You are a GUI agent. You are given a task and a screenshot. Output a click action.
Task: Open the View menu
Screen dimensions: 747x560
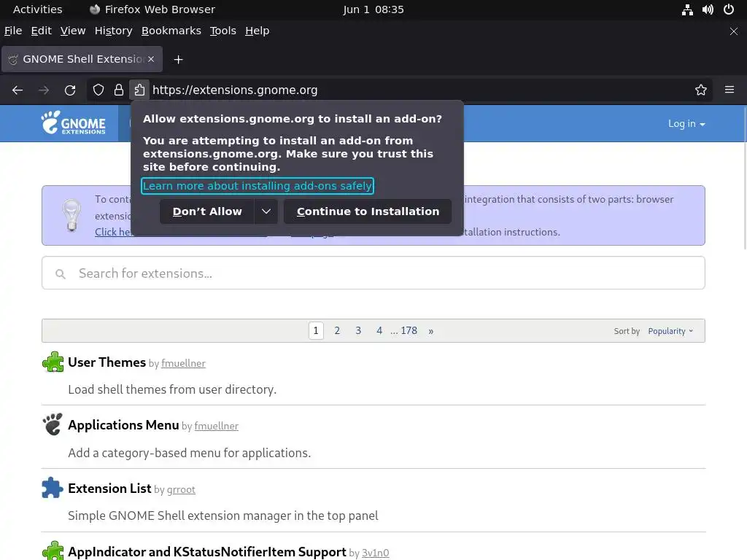click(73, 31)
